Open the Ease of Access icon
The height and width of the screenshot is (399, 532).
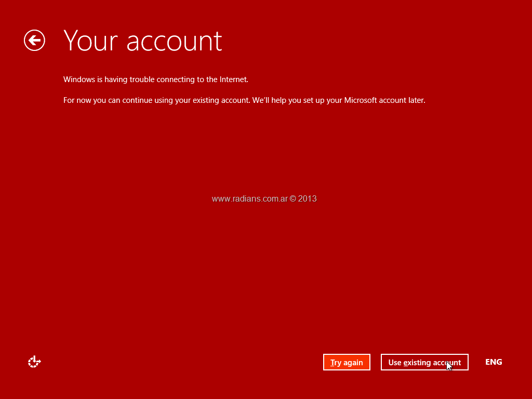[x=34, y=362]
